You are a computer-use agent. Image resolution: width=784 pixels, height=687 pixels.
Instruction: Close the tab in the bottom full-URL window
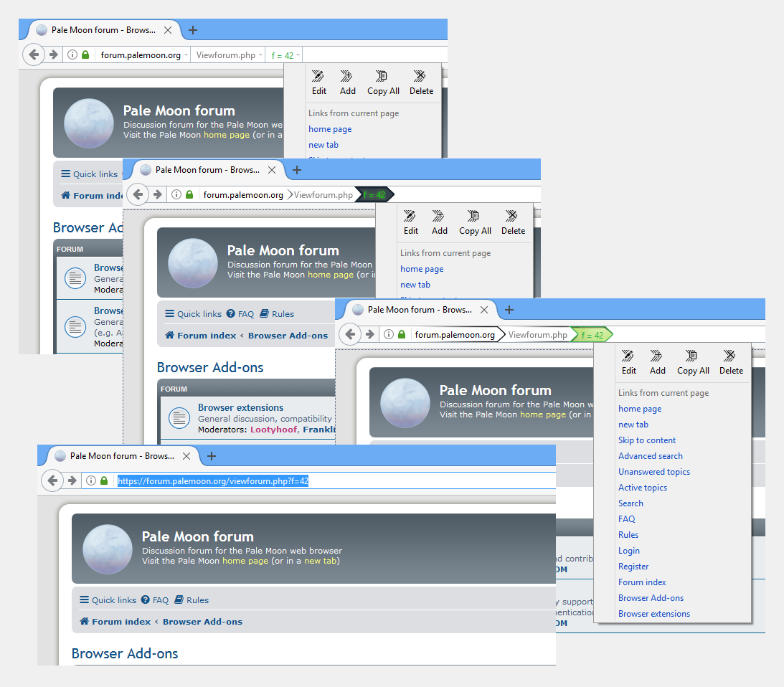click(186, 456)
